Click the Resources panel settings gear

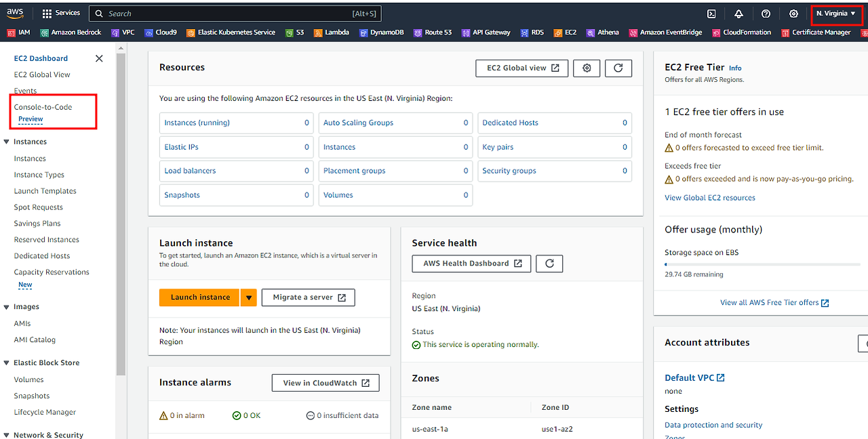[x=587, y=68]
